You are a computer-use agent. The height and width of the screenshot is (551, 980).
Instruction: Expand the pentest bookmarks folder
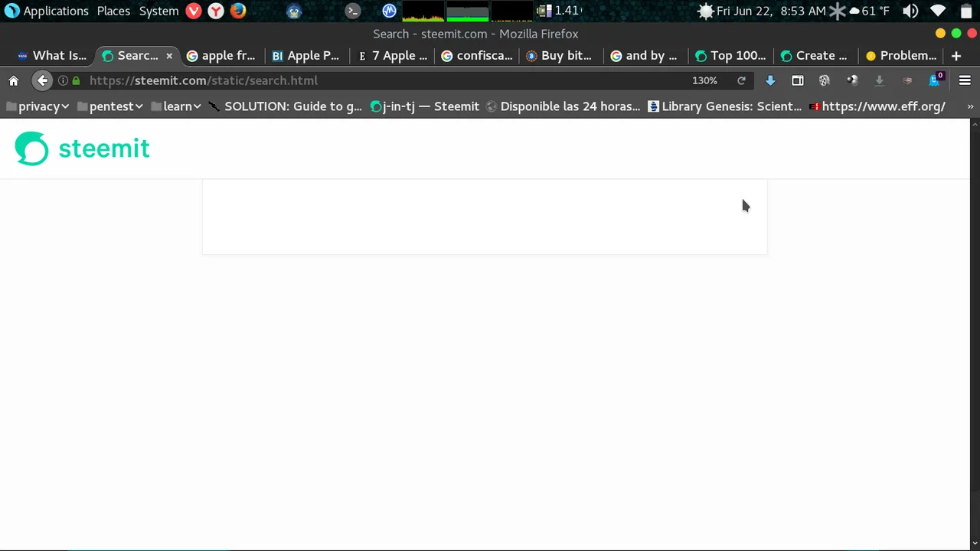click(110, 106)
